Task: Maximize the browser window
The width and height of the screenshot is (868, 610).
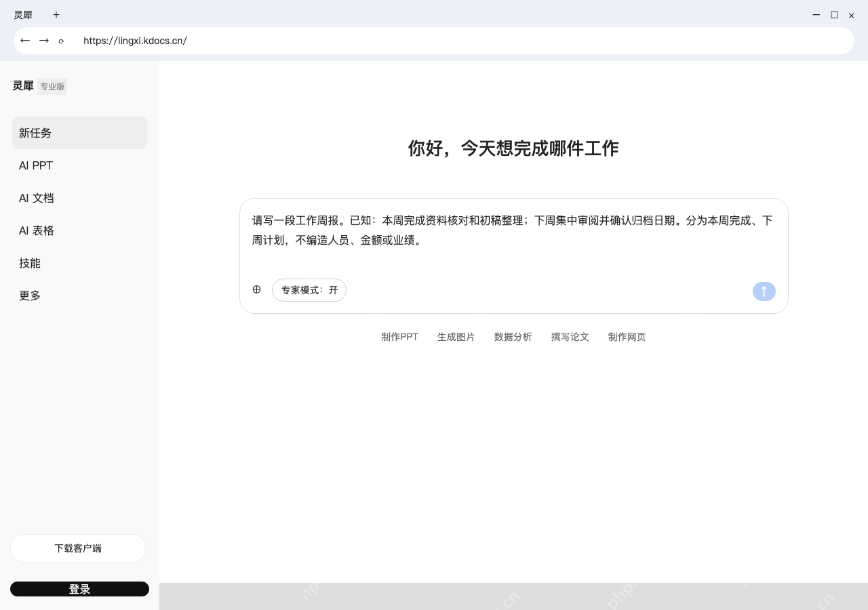Action: 834,14
